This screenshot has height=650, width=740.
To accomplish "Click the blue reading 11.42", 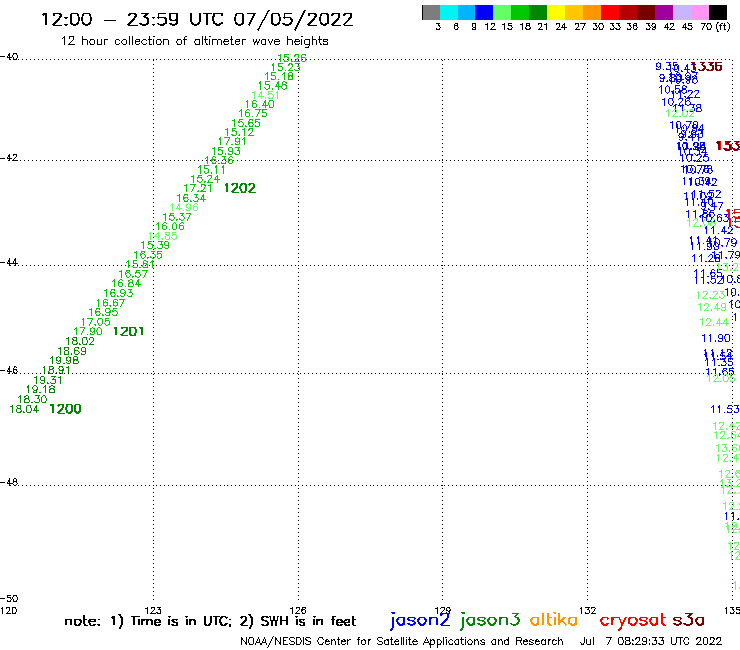I will pyautogui.click(x=719, y=230).
